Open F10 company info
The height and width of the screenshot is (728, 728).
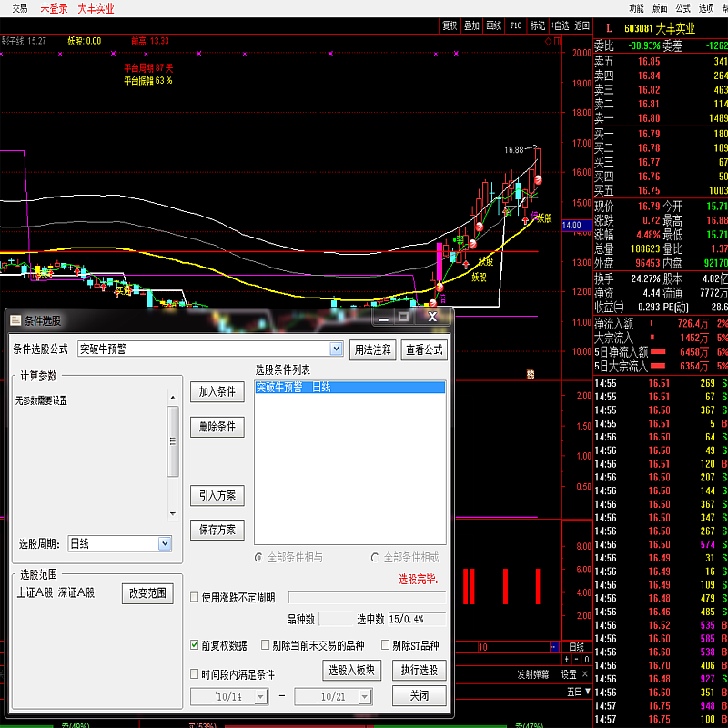click(516, 25)
